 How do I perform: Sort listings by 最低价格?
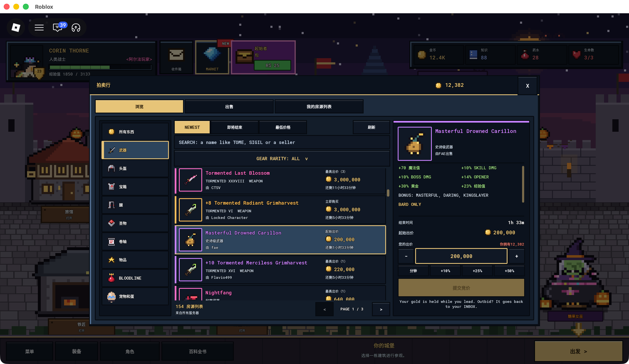pyautogui.click(x=283, y=127)
